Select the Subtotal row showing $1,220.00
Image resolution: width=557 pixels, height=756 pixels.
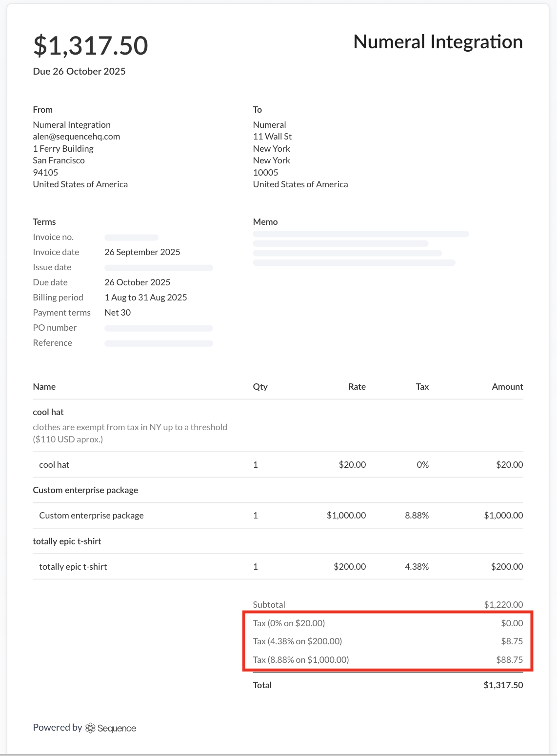pyautogui.click(x=388, y=604)
